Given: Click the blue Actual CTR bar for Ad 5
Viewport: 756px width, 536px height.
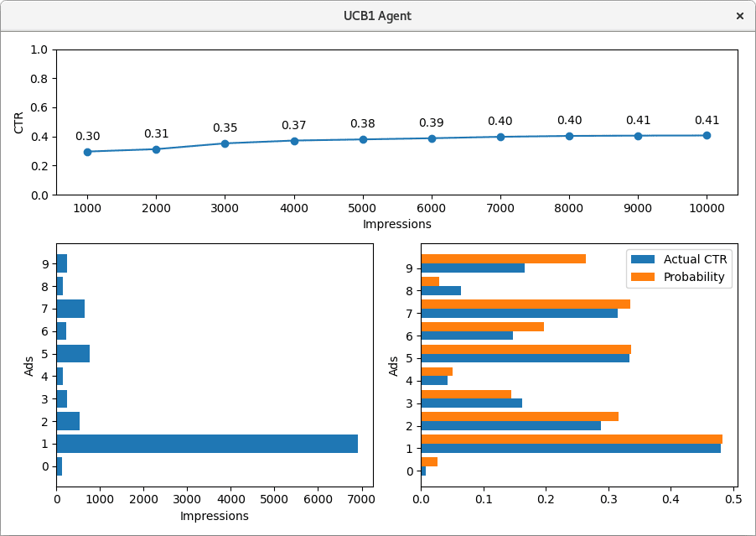Looking at the screenshot, I should click(x=524, y=357).
